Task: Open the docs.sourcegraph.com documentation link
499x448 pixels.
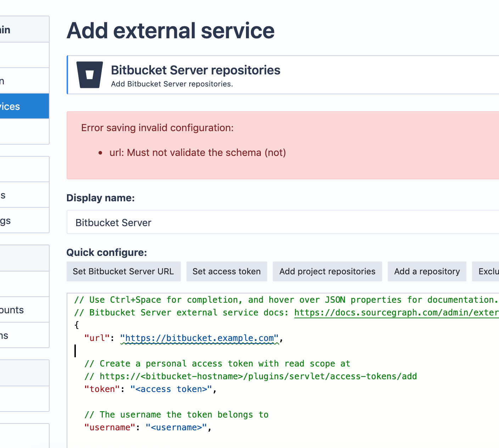Action: 397,313
